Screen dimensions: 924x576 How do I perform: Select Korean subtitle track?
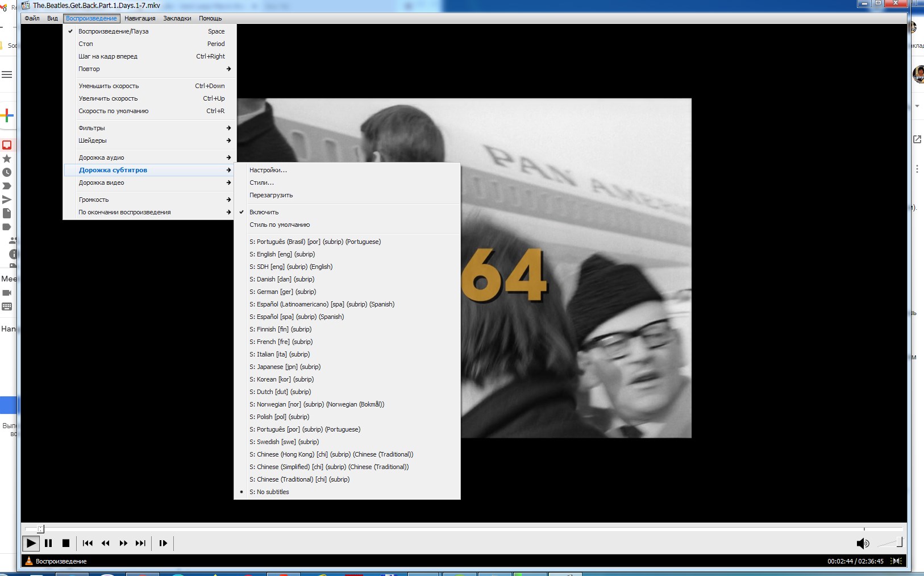[347, 379]
